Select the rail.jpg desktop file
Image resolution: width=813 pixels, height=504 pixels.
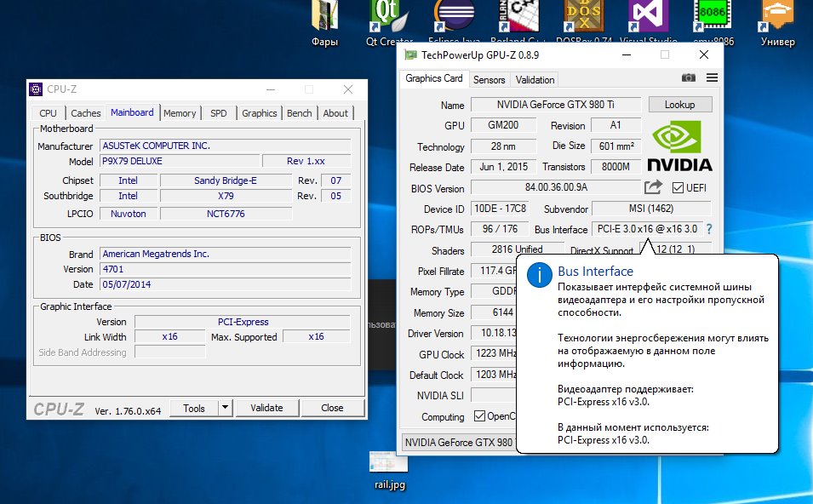(389, 470)
